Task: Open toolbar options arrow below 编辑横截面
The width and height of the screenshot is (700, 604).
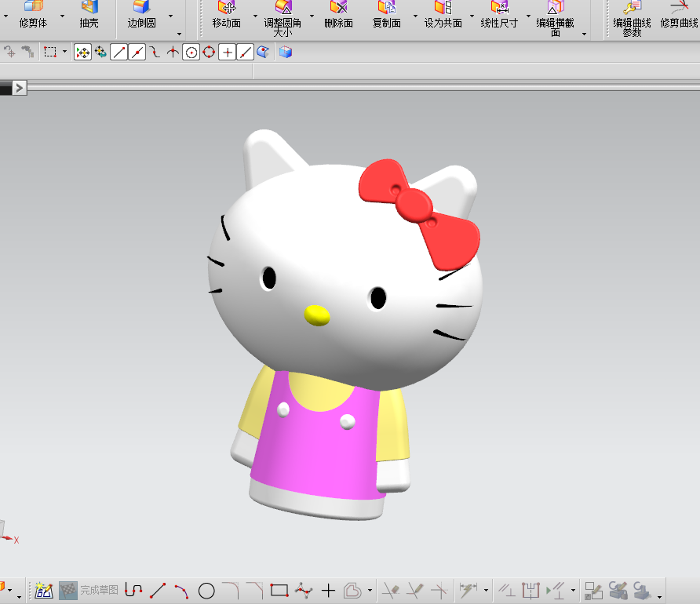Action: (584, 35)
